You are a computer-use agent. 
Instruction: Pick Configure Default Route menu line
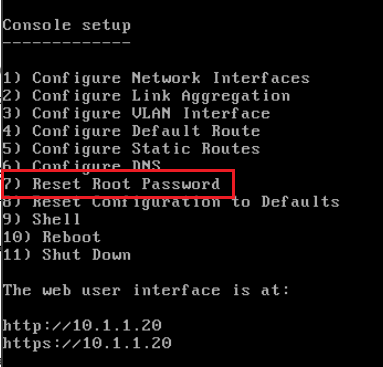(x=131, y=131)
